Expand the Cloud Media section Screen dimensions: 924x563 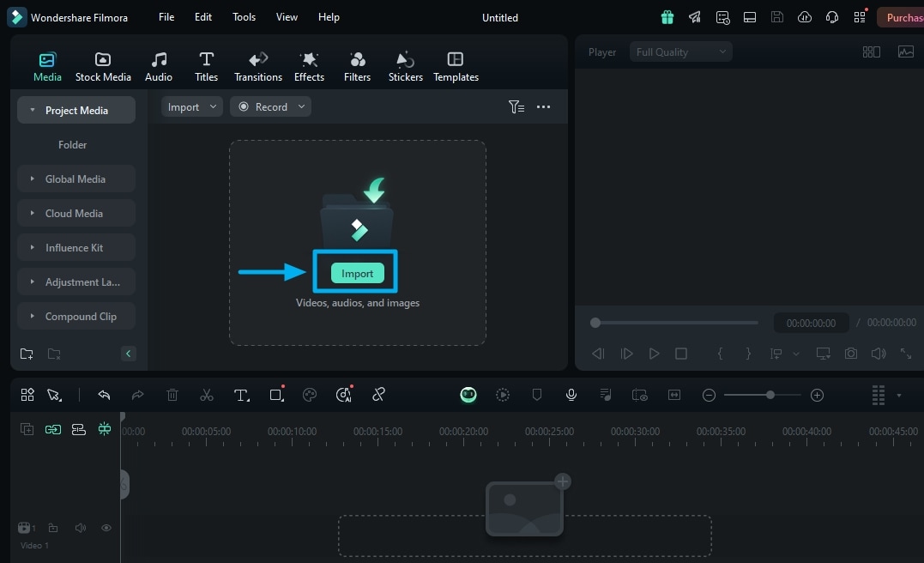tap(33, 213)
